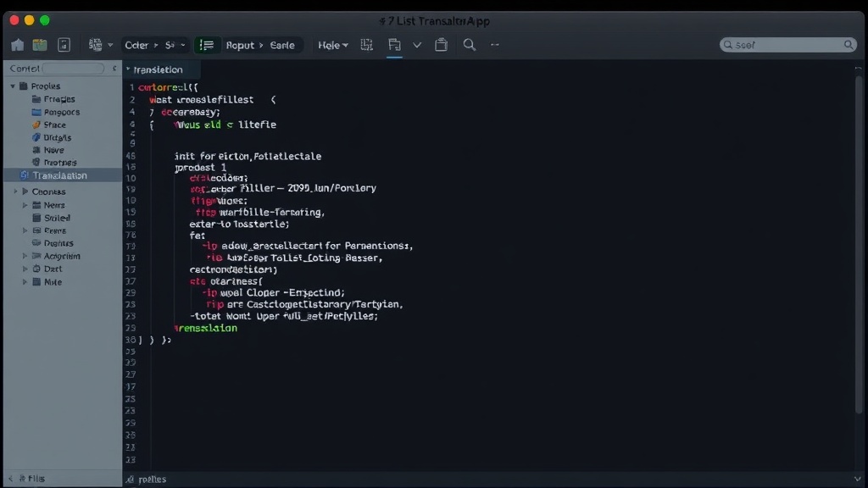Switch to the Translation editor tab
The width and height of the screenshot is (868, 488).
(x=159, y=69)
